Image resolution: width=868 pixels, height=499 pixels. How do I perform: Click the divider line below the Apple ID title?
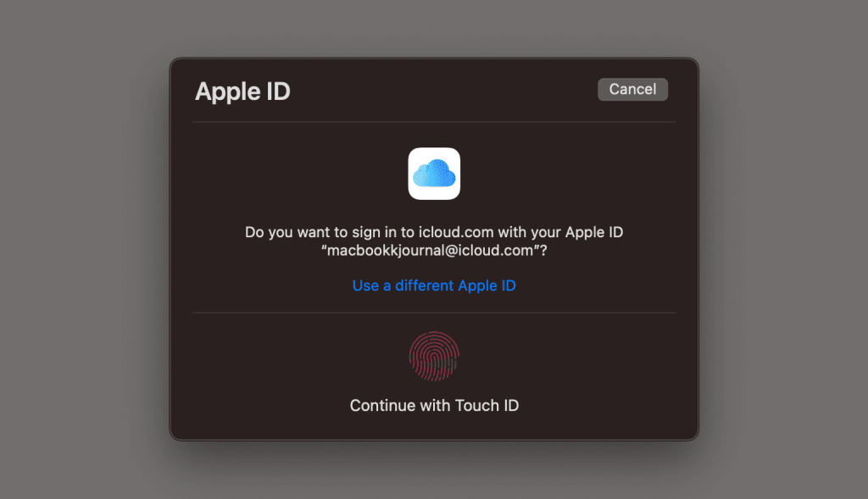pos(434,122)
